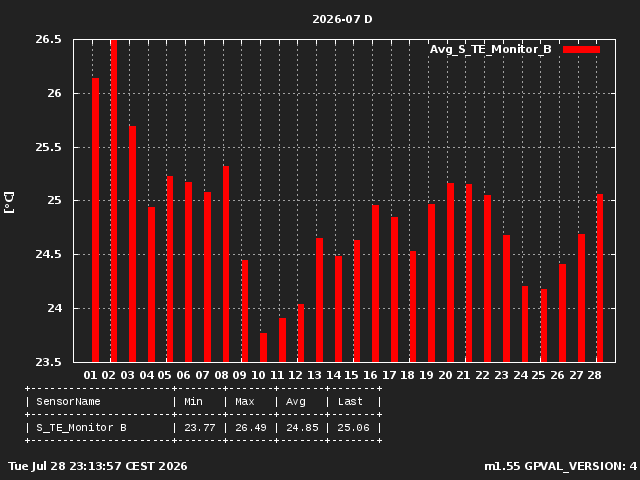Click the Min column header
Viewport: 640px width, 480px height.
(193, 402)
